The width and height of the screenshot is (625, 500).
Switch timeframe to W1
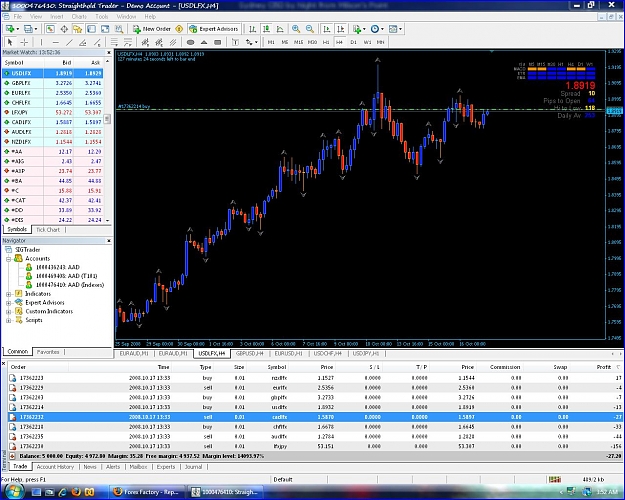point(368,42)
